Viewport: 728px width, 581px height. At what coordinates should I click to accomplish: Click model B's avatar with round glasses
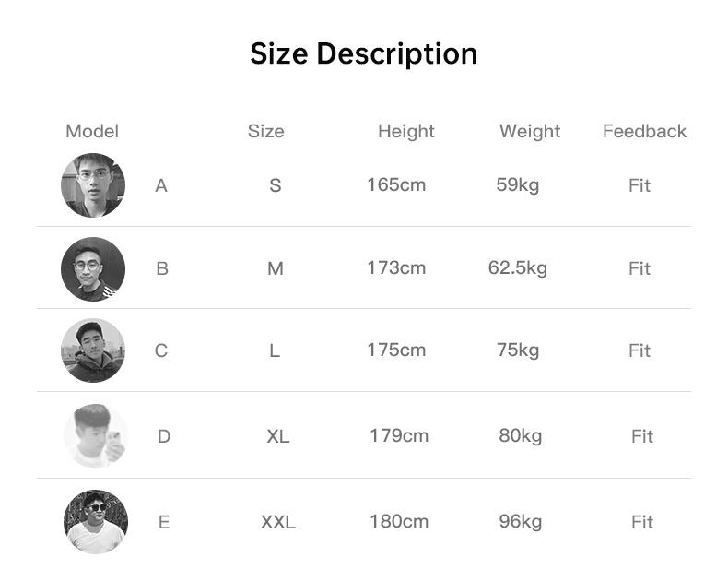tap(93, 268)
